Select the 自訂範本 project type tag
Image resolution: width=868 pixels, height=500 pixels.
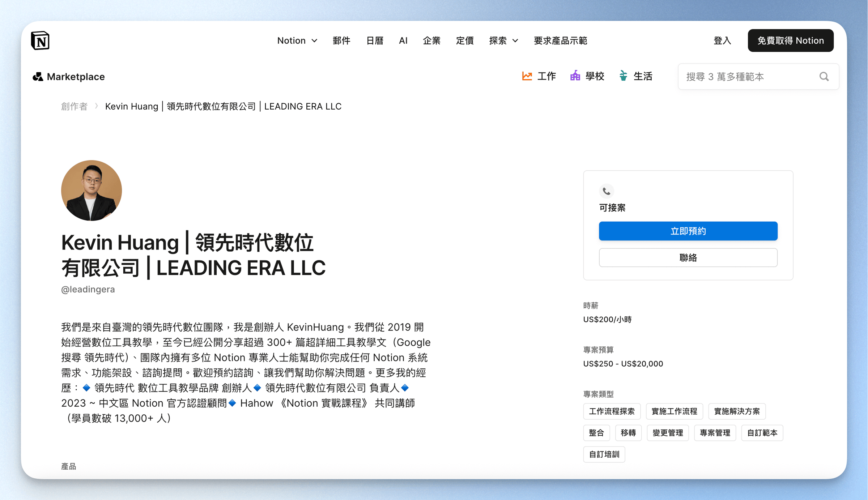[762, 433]
